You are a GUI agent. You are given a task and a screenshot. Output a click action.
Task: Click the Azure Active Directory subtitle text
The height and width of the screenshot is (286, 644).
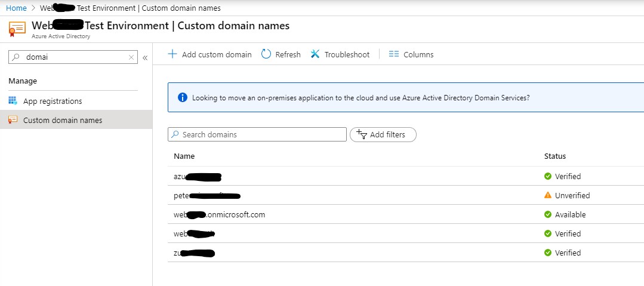tap(61, 36)
